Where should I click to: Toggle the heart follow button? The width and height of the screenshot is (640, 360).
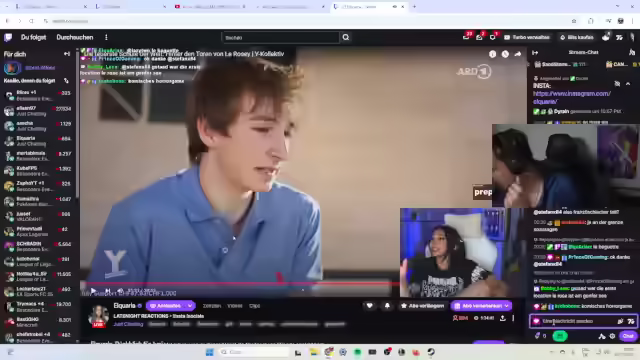(369, 306)
